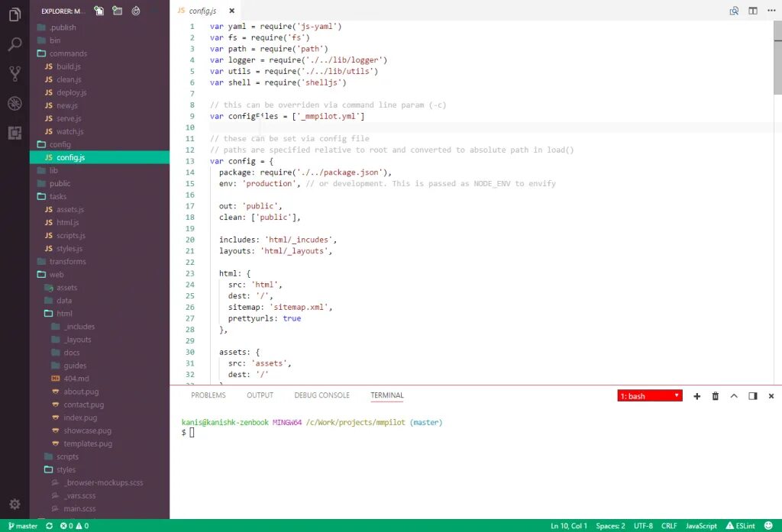This screenshot has width=782, height=532.
Task: Collapse the config folder
Action: (99, 144)
